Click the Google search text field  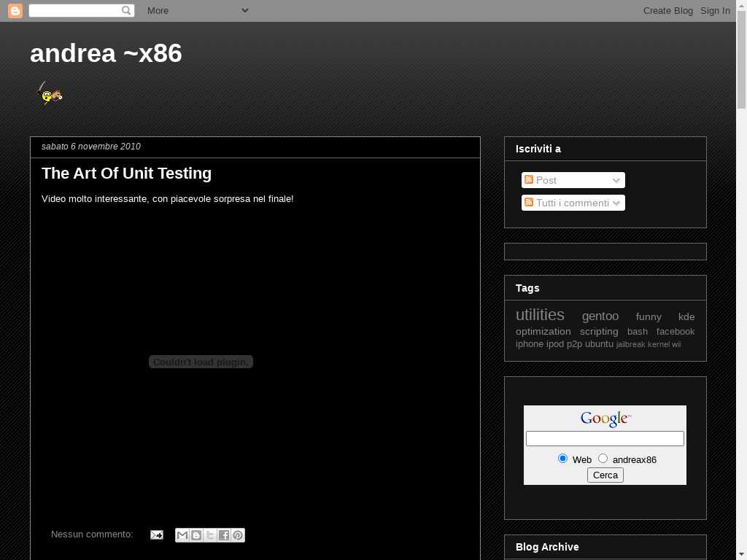605,438
